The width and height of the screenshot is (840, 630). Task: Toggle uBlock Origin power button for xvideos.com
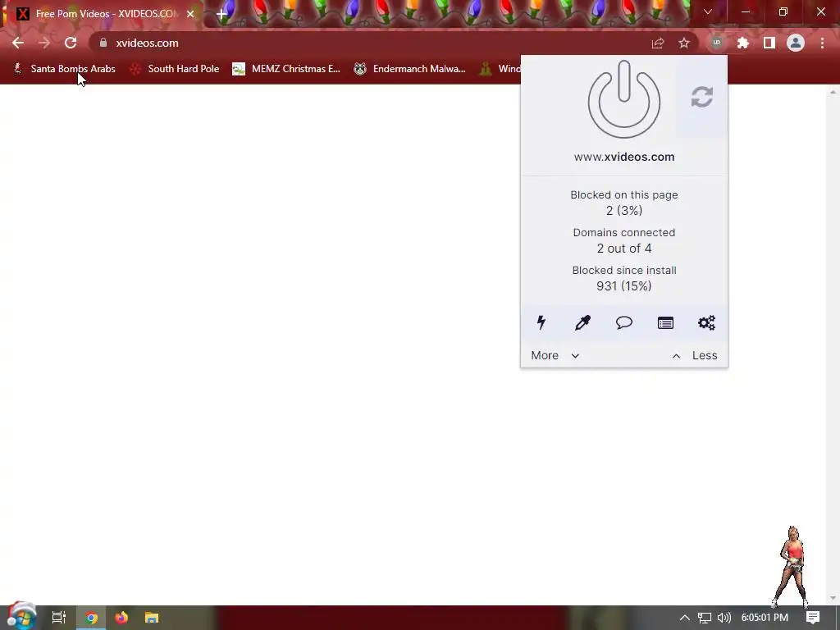click(x=624, y=99)
